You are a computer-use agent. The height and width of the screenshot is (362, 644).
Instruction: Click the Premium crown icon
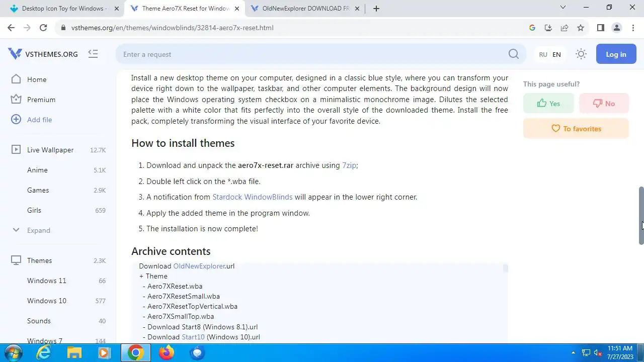point(16,99)
